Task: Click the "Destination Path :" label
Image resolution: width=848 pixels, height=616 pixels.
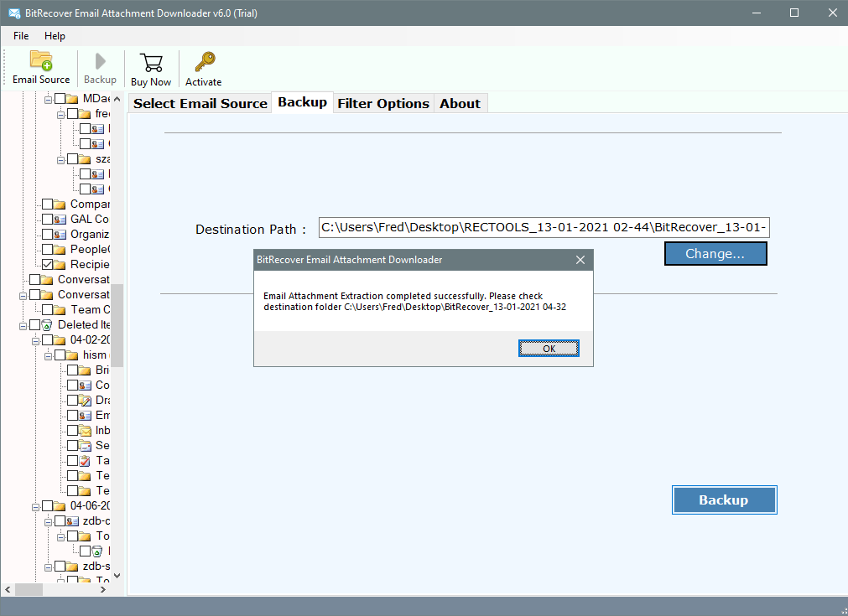Action: 251,230
